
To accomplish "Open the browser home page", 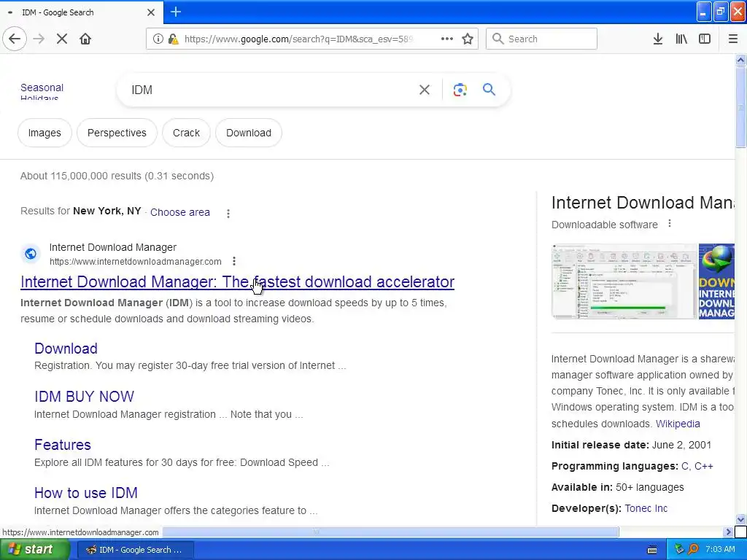I will 85,39.
